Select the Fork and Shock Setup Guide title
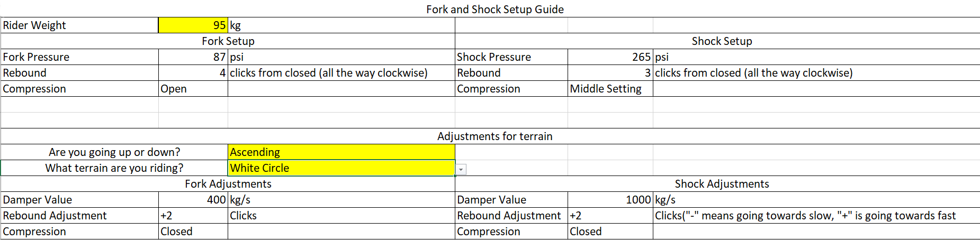Screen dimensions: 980x240 [x=495, y=10]
